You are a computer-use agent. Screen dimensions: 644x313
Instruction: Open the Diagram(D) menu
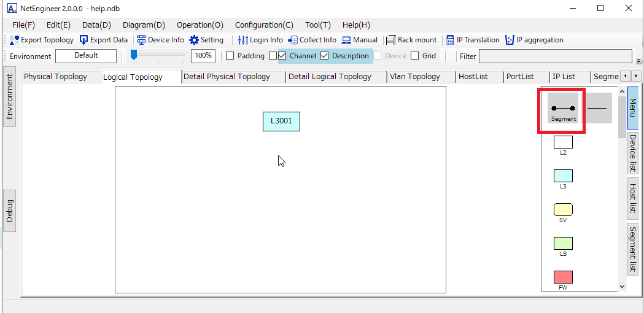coord(144,25)
